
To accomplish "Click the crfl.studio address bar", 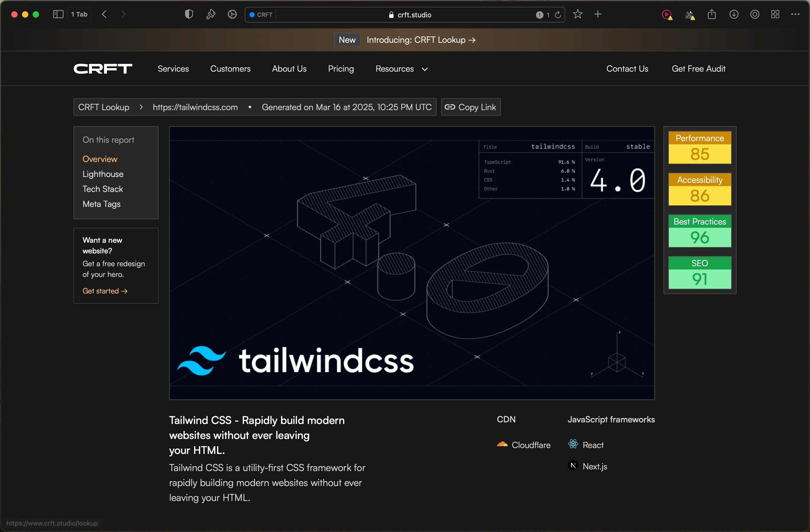I will (x=405, y=15).
